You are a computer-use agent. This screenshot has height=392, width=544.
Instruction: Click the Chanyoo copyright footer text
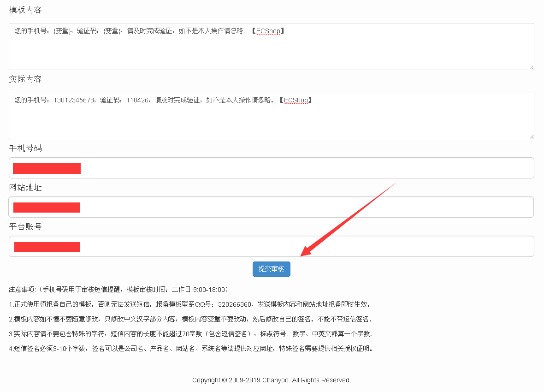272,380
